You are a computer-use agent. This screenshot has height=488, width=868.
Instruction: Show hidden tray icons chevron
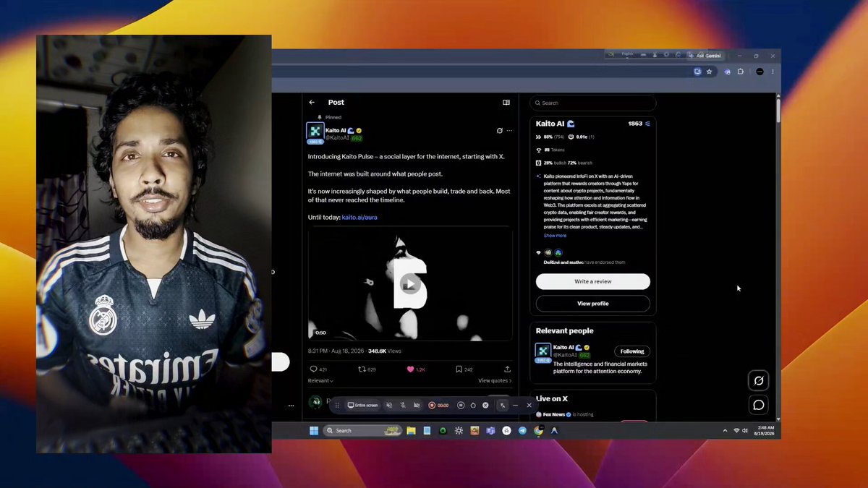pyautogui.click(x=725, y=430)
